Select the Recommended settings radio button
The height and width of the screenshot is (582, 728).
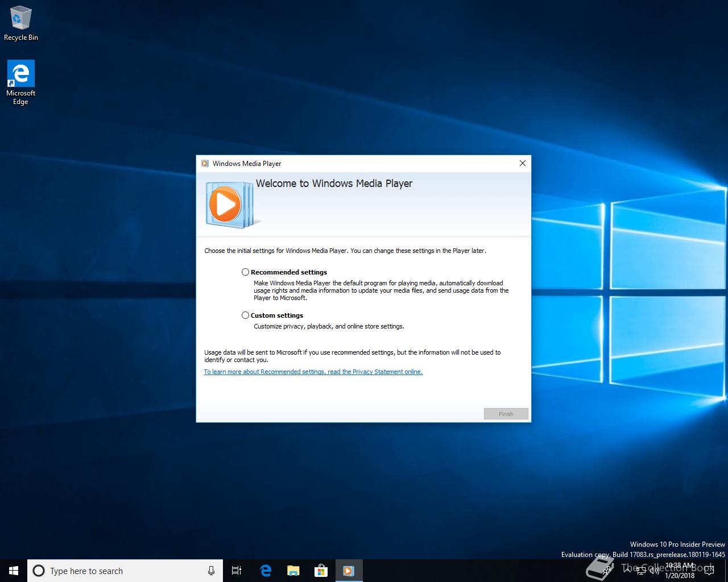click(245, 272)
